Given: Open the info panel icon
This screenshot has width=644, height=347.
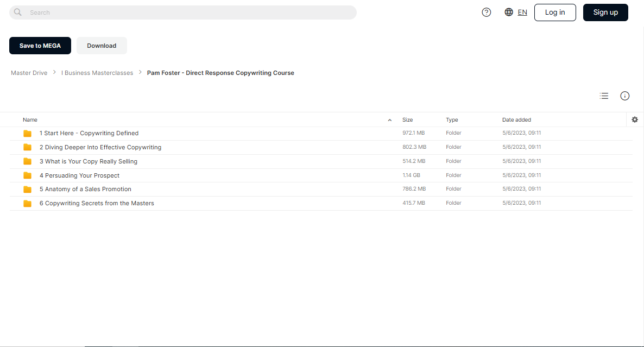Looking at the screenshot, I should 624,96.
